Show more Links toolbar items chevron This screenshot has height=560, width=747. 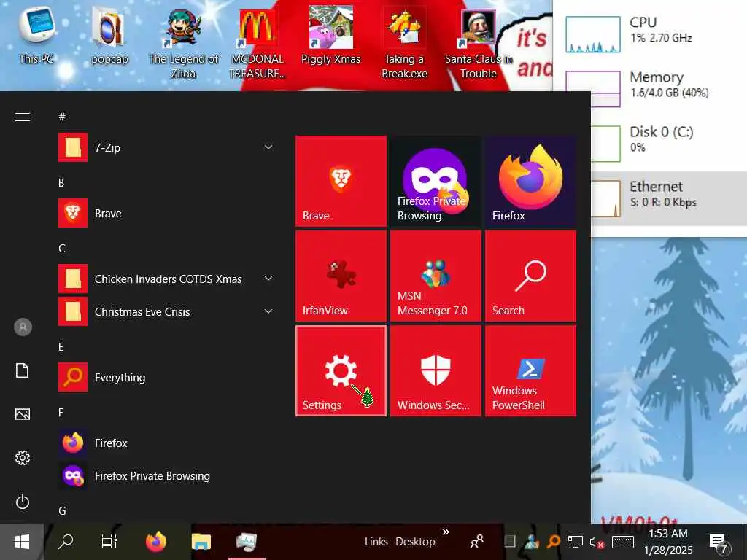[x=446, y=532]
